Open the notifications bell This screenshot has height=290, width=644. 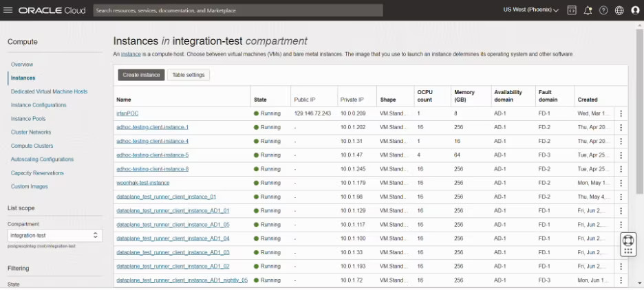588,10
